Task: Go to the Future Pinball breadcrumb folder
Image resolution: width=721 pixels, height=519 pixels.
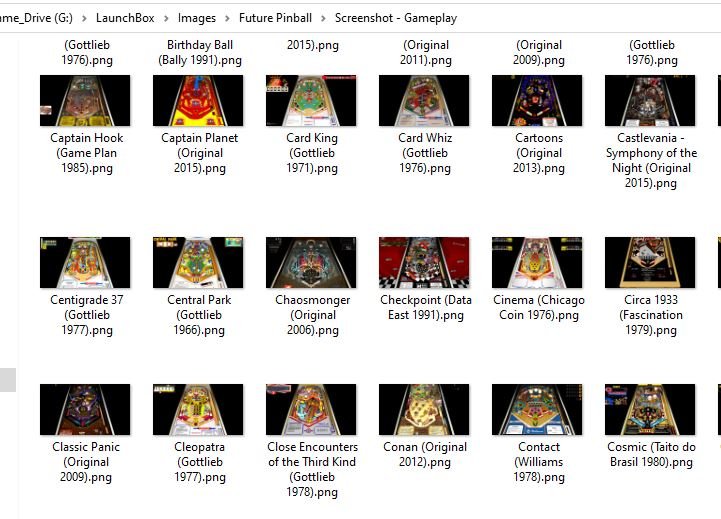Action: pyautogui.click(x=275, y=18)
